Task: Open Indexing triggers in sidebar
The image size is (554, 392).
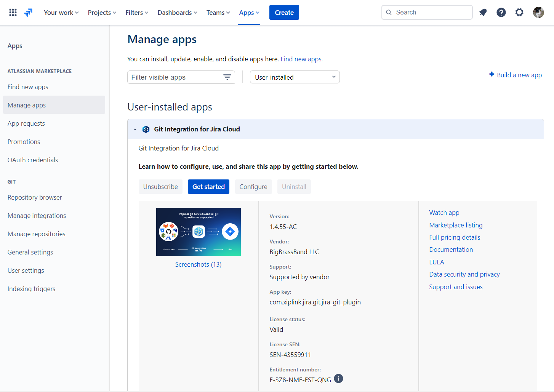Action: [x=54, y=289]
